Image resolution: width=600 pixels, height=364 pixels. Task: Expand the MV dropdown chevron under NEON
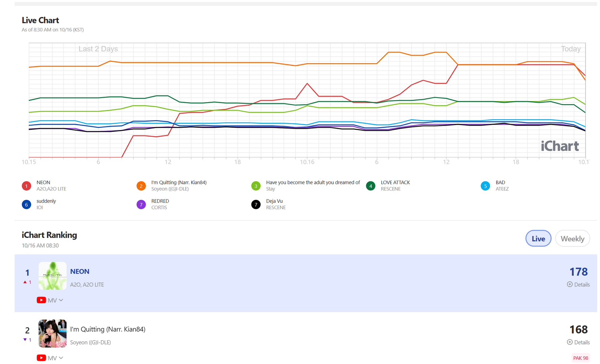point(61,300)
